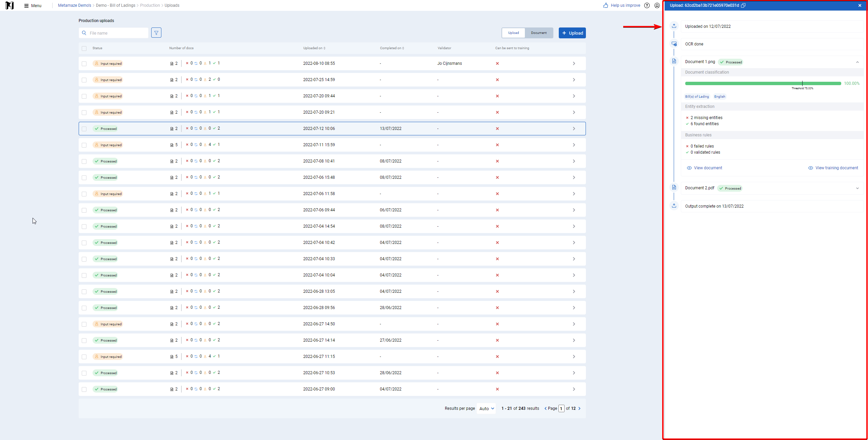
Task: Open the Results per page Auto dropdown
Action: point(487,408)
